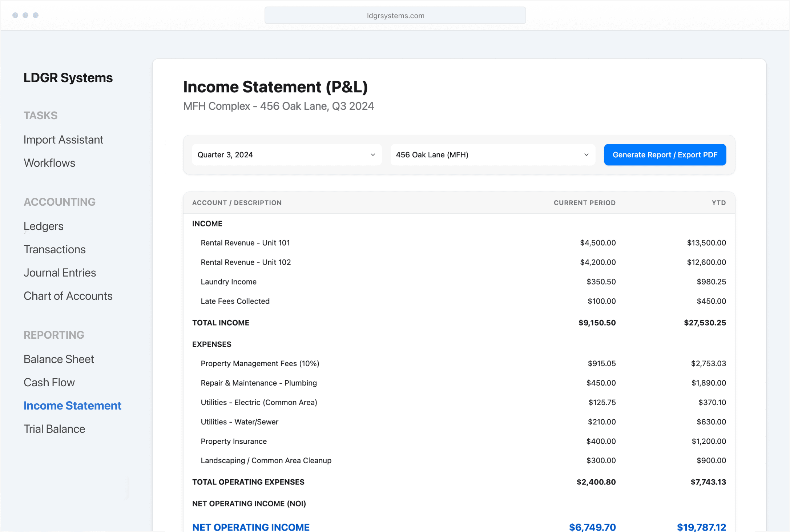Open the Cash Flow report
Screen dimensions: 790x532
coord(49,382)
